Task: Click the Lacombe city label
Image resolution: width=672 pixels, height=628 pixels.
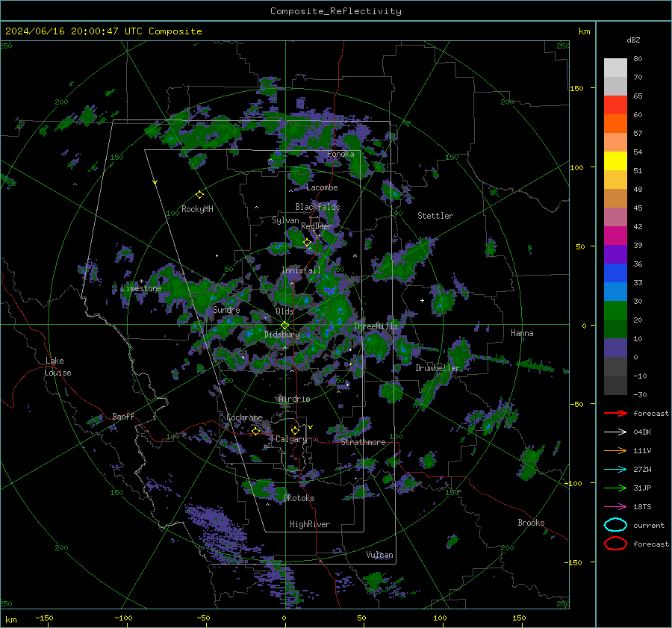Action: tap(322, 187)
